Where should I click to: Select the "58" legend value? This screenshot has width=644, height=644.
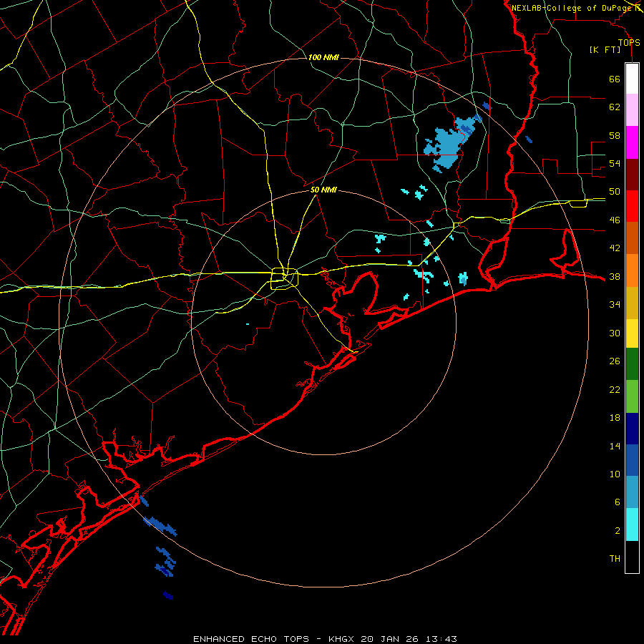click(615, 135)
